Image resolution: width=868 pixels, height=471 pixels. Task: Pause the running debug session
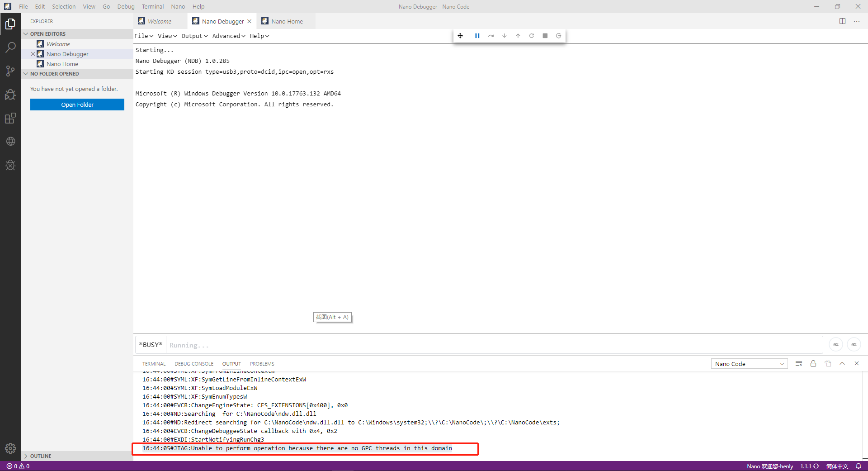[477, 36]
